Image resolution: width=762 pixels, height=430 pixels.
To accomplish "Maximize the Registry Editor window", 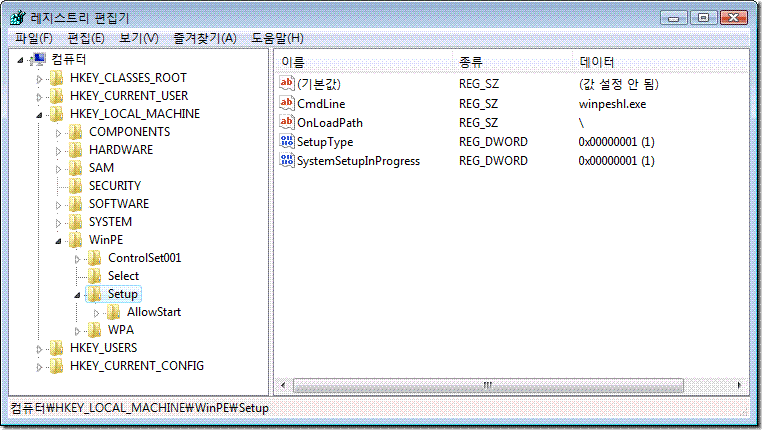I will [703, 18].
